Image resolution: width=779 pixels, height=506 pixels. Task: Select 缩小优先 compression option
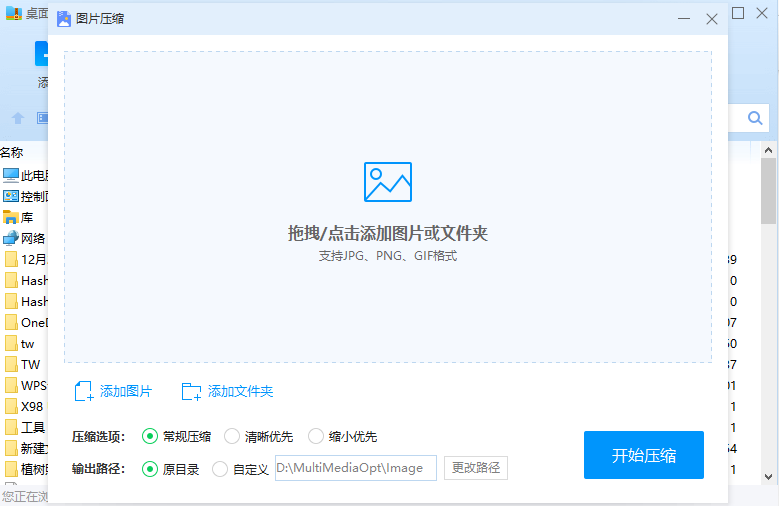pos(315,436)
